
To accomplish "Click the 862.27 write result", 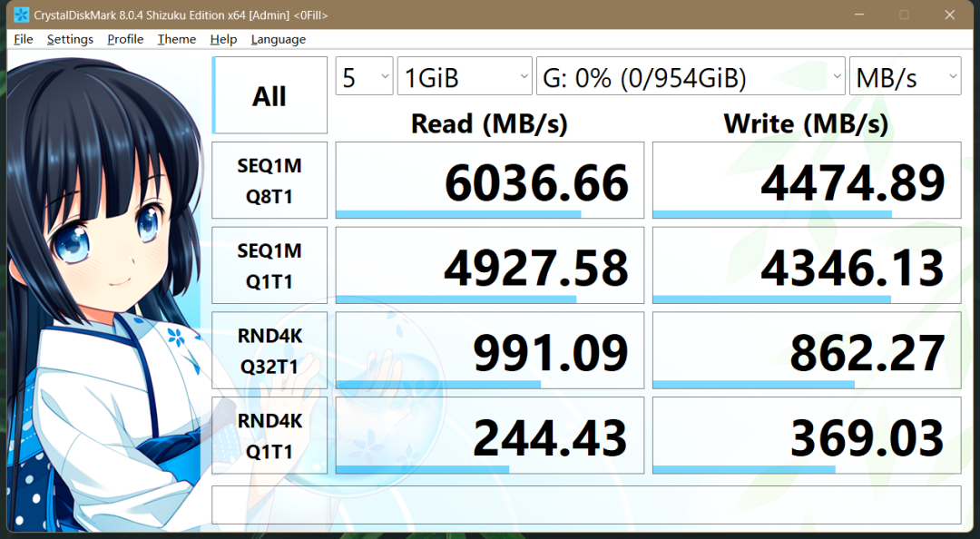I will pos(807,350).
